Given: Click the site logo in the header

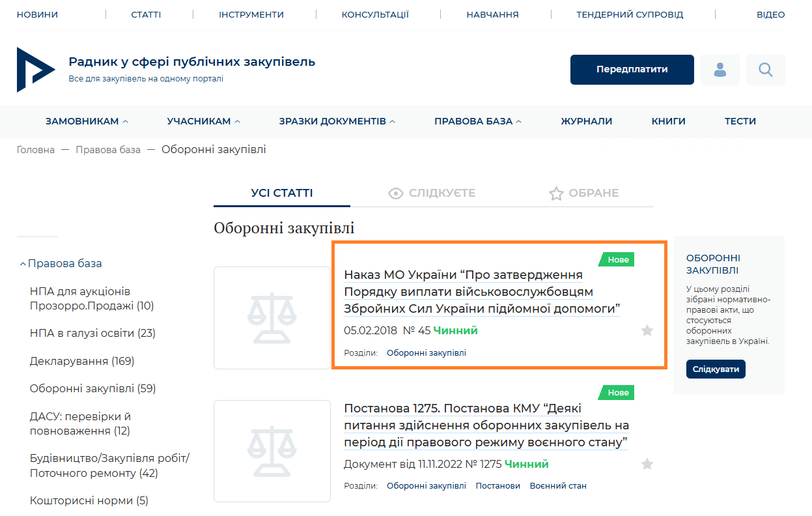Looking at the screenshot, I should click(x=35, y=70).
